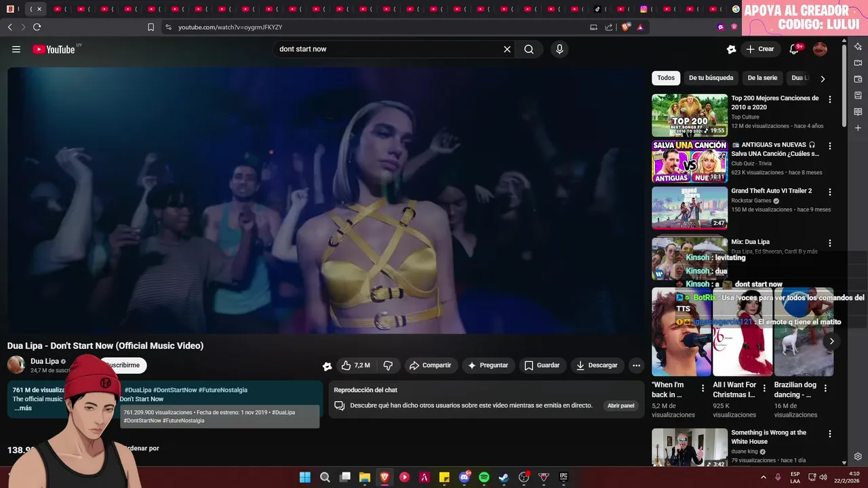Screen dimensions: 868x488
Task: Click the Preguntar button
Action: tap(488, 365)
